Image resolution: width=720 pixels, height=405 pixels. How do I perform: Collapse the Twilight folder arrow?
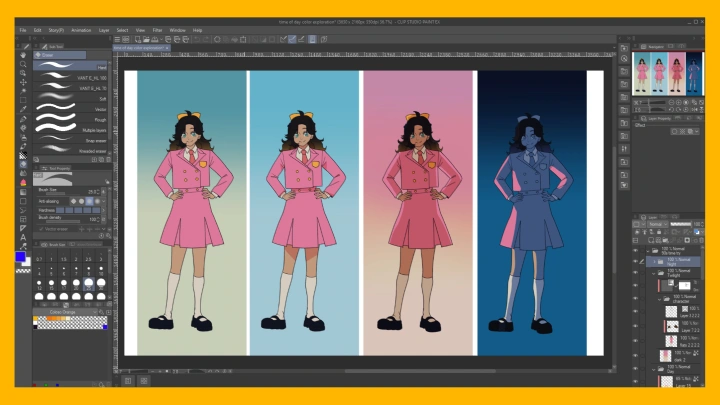click(654, 274)
